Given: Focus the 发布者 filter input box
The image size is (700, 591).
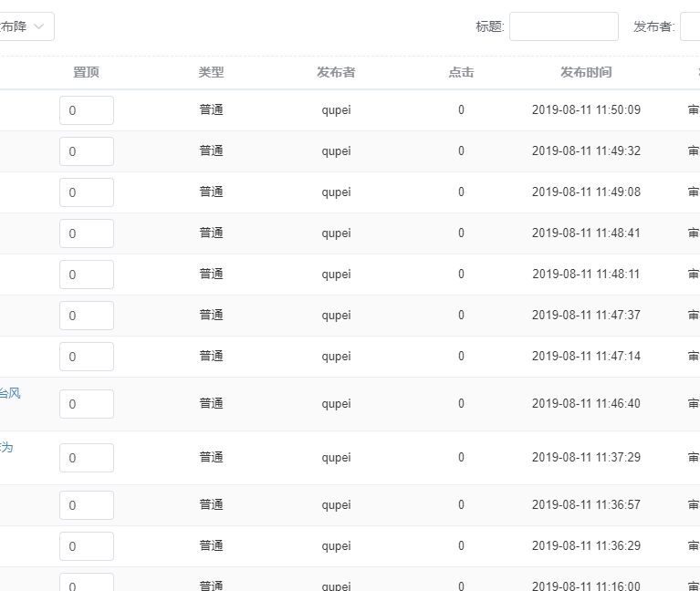Looking at the screenshot, I should (690, 26).
